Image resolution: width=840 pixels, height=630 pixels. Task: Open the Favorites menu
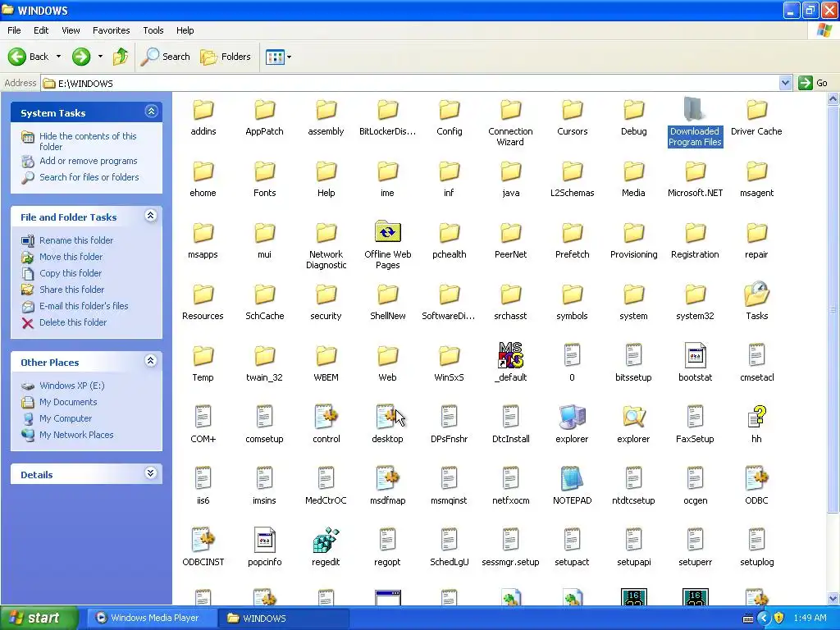pyautogui.click(x=111, y=30)
